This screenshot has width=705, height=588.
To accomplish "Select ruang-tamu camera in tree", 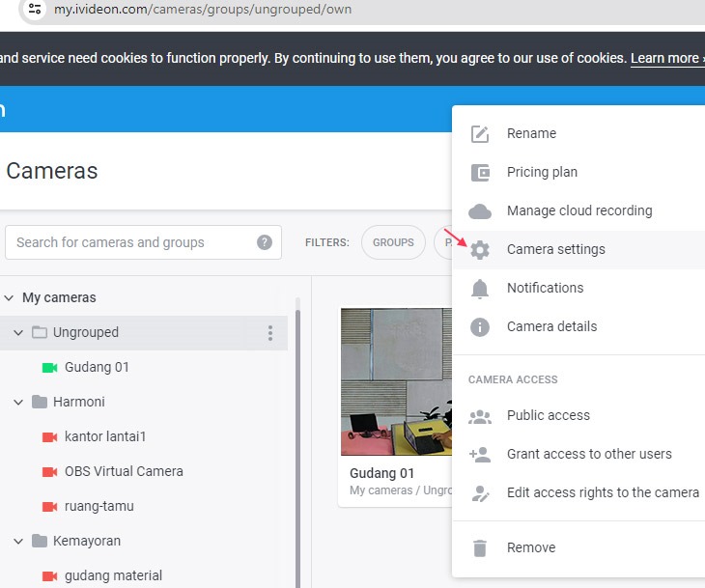I will point(99,507).
